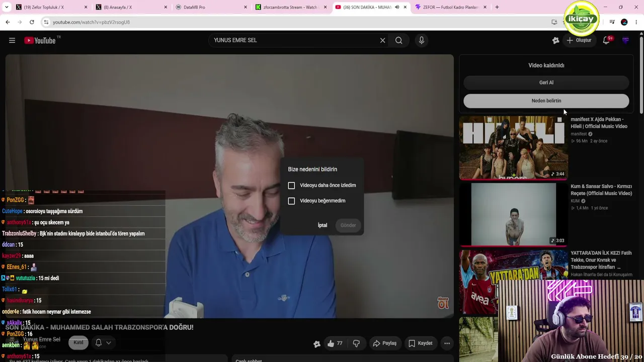Click the cast/install icon in address bar
This screenshot has height=362, width=644.
554,22
